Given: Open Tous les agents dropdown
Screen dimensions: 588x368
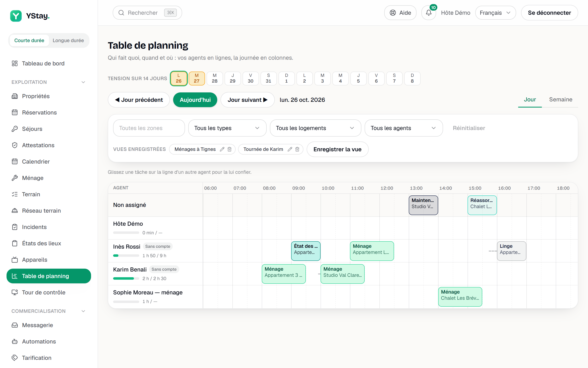Looking at the screenshot, I should coord(404,128).
